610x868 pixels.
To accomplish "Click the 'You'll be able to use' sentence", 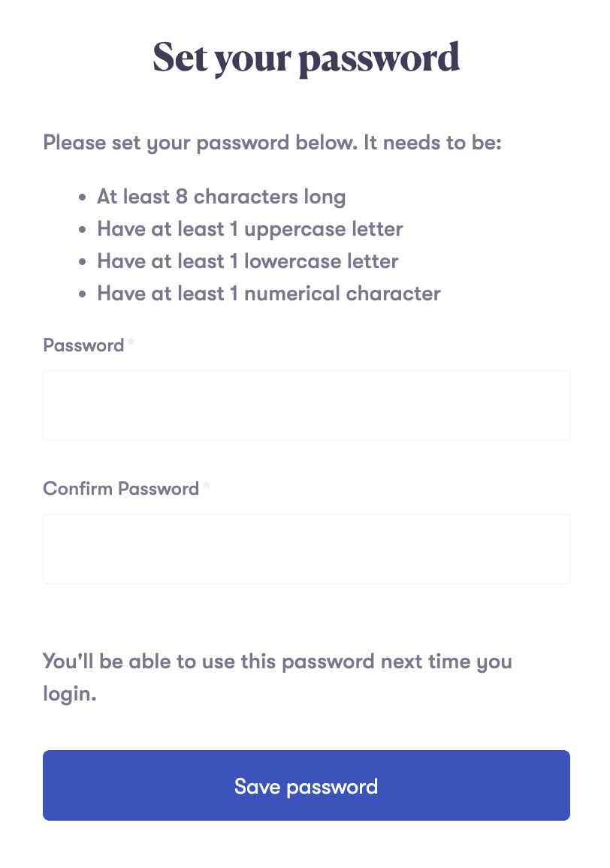I will [277, 662].
